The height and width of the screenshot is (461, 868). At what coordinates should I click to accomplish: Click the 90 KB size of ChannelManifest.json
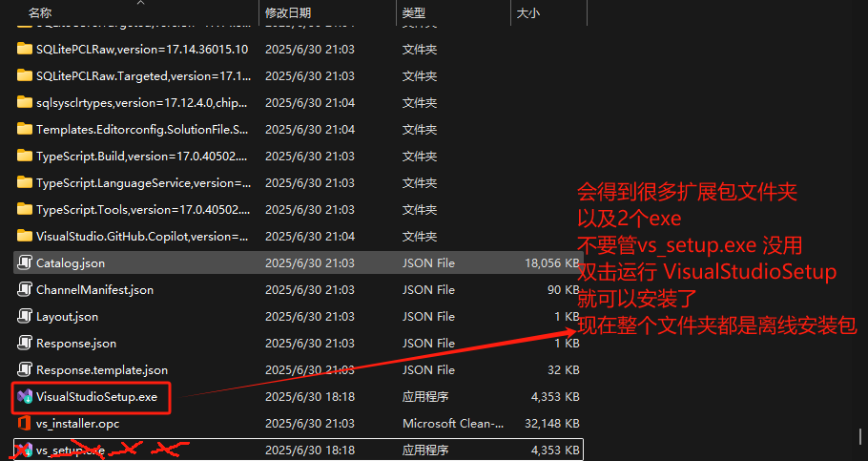pyautogui.click(x=564, y=290)
